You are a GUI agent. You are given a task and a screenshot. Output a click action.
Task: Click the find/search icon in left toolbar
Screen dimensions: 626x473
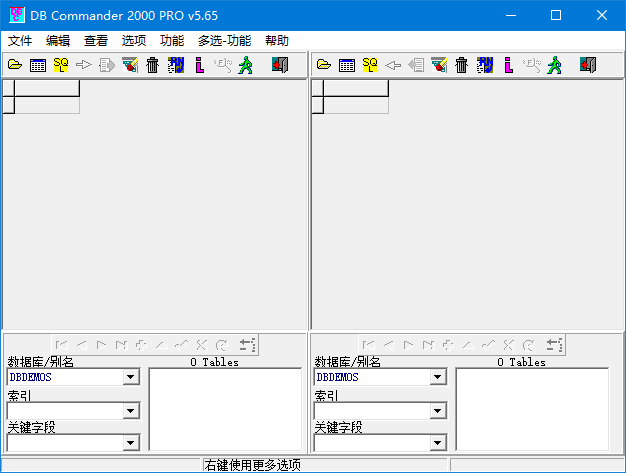pyautogui.click(x=222, y=65)
